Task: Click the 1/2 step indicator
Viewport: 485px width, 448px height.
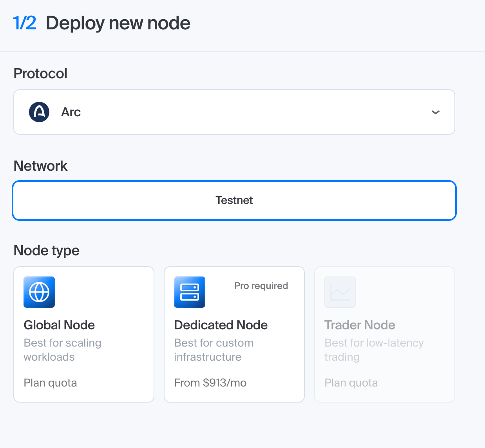Action: click(x=25, y=23)
